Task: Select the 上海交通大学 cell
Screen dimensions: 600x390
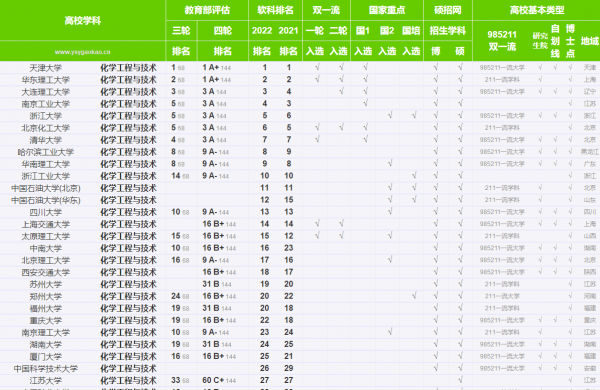Action: pos(46,224)
